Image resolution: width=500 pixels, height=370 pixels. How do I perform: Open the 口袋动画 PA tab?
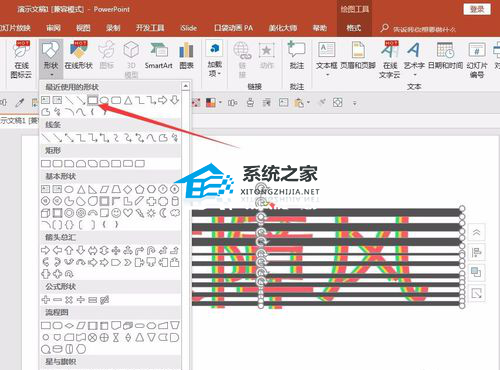click(x=233, y=28)
